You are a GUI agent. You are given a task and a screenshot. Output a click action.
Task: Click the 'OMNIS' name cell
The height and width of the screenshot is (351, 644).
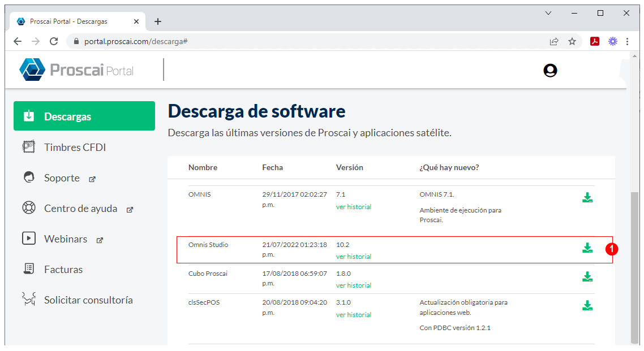(200, 194)
